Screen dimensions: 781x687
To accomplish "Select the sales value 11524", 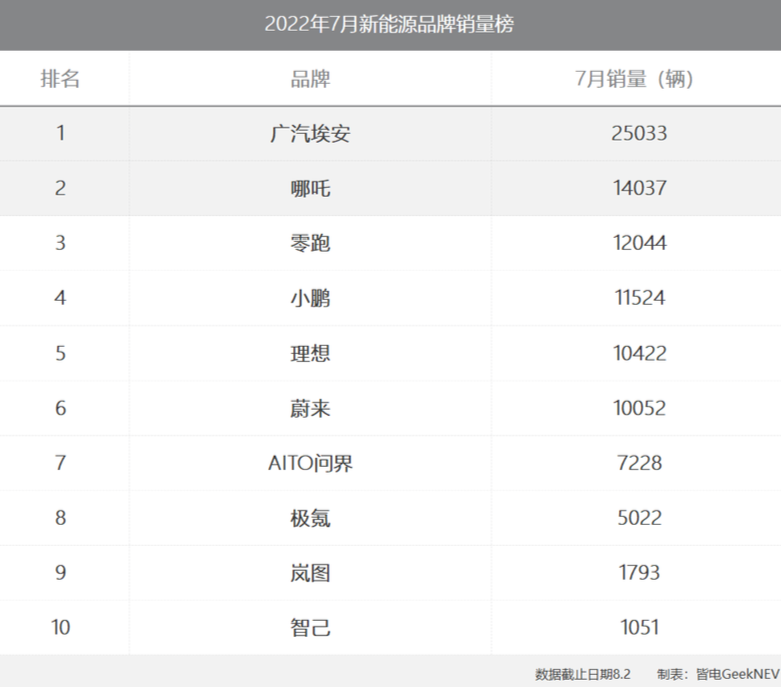I will point(640,298).
